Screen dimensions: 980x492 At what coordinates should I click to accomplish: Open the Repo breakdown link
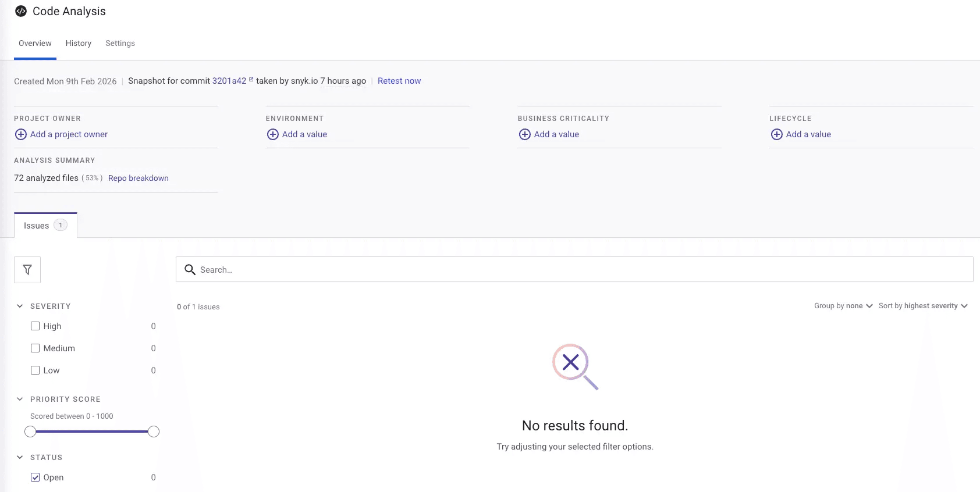tap(139, 178)
